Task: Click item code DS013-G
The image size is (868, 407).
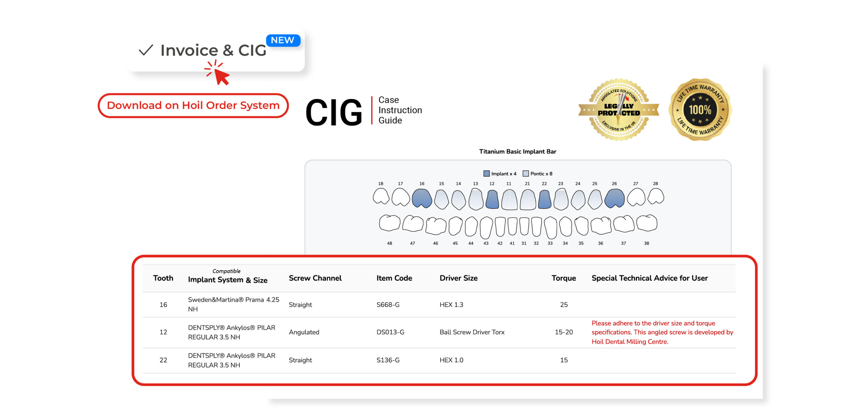Action: point(390,332)
